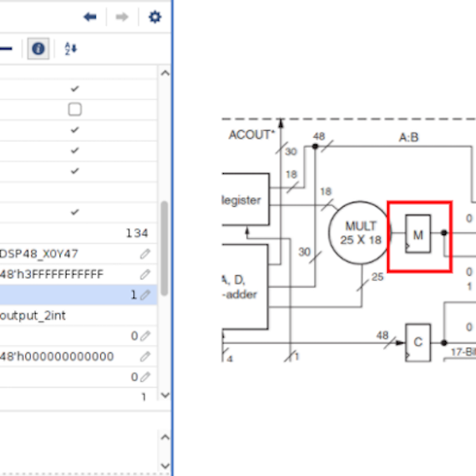The width and height of the screenshot is (476, 476).
Task: Click the MULT 25 X 18 circle
Action: [355, 232]
